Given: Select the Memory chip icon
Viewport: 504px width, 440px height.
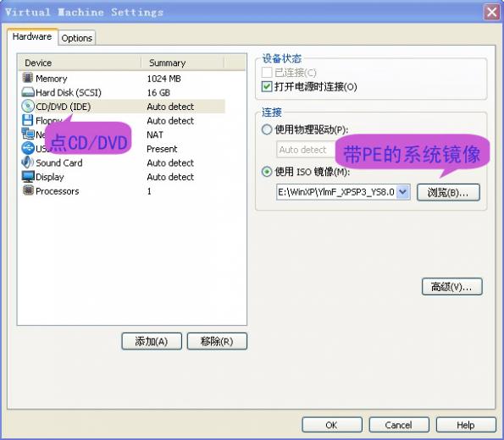Looking at the screenshot, I should tap(28, 78).
